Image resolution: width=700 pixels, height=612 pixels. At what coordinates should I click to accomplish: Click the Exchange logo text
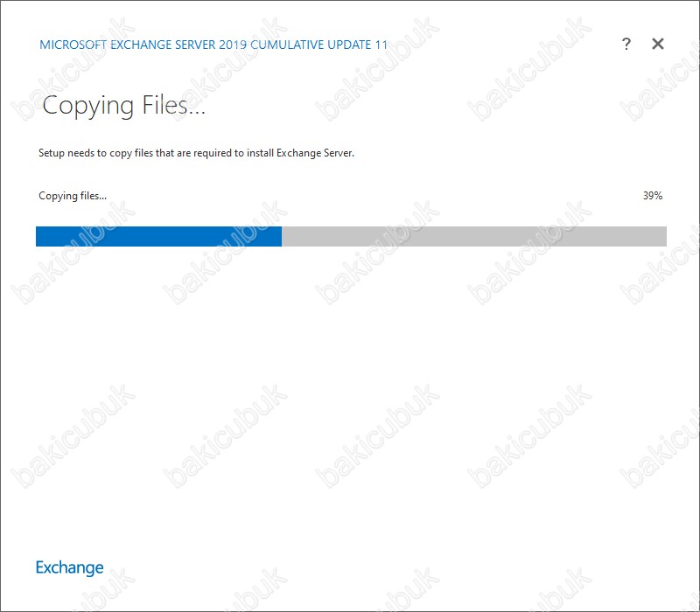70,567
